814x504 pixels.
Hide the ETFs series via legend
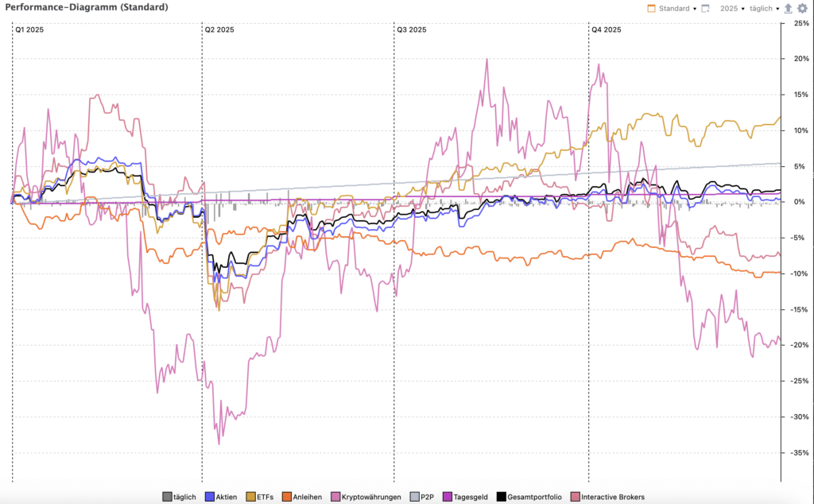[x=262, y=497]
